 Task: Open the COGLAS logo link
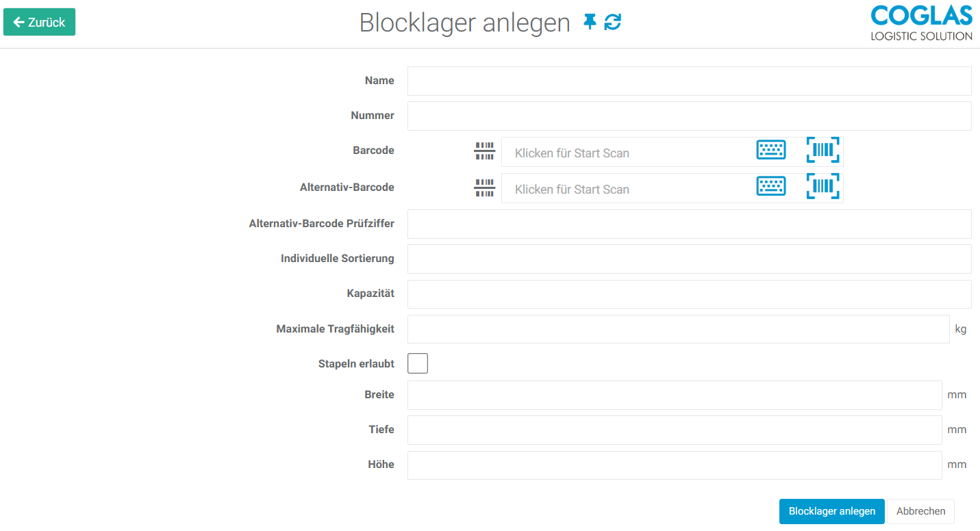(x=920, y=21)
